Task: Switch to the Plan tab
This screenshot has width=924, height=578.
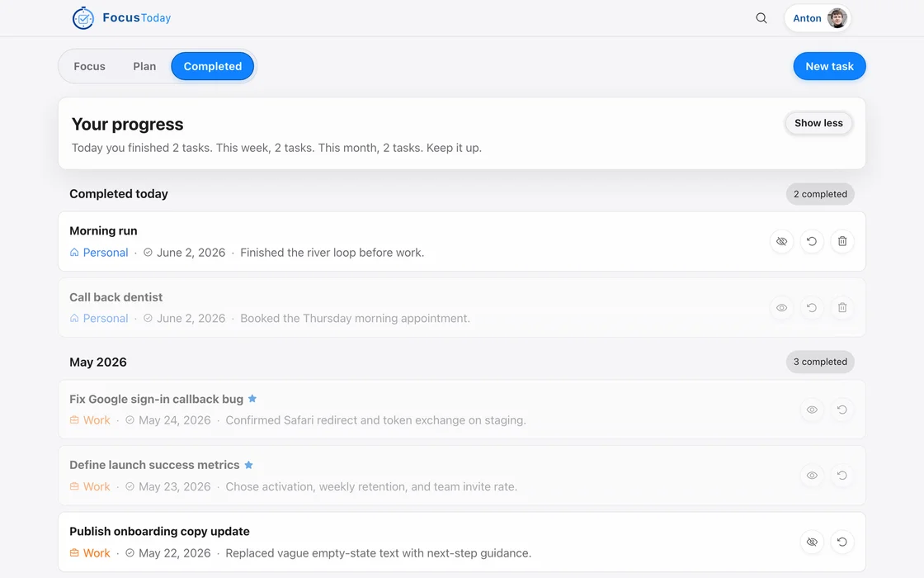Action: [x=144, y=66]
